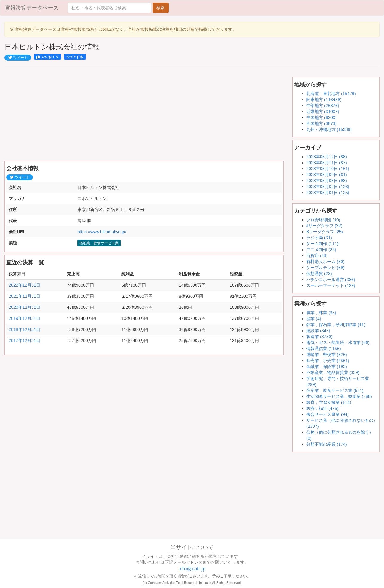Click the Facebook シェアする button

75,57
